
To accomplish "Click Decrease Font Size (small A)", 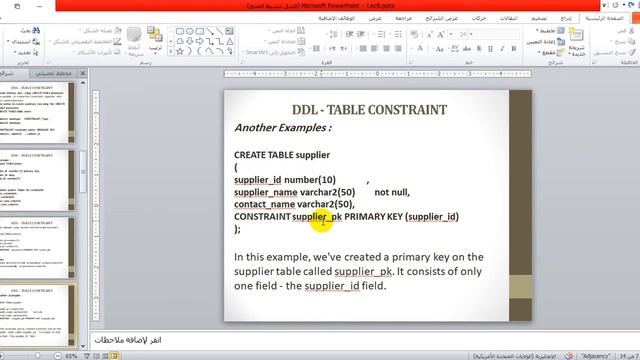I will tap(429, 35).
